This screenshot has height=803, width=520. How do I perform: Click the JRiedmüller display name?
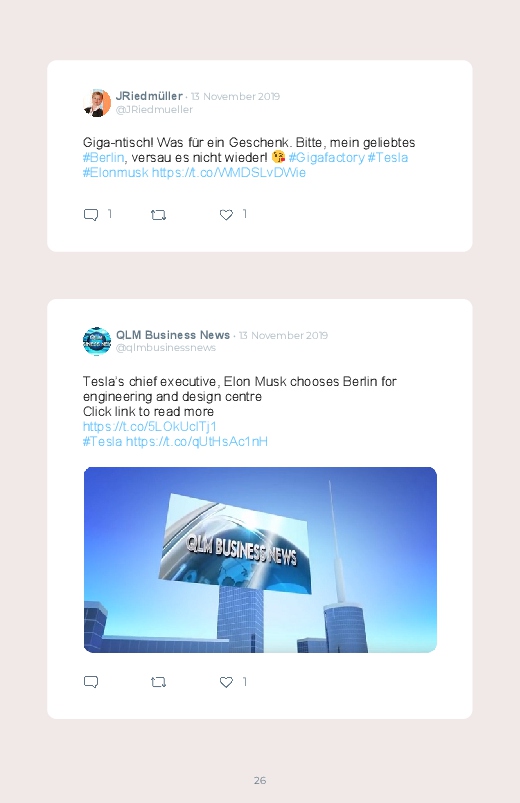(x=149, y=96)
